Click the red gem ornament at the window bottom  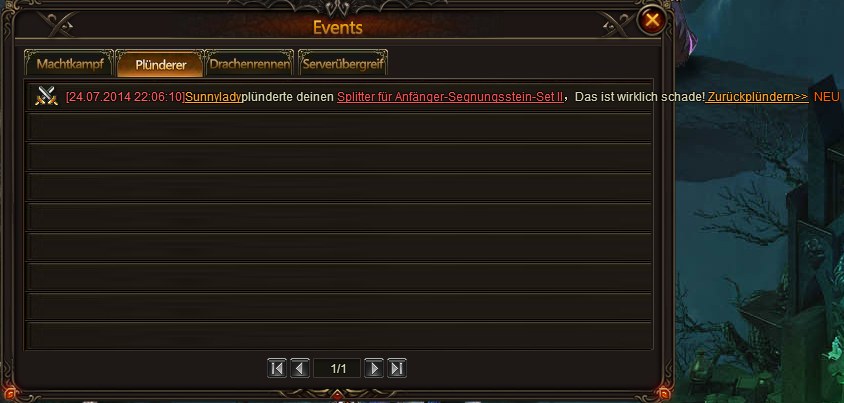(337, 395)
